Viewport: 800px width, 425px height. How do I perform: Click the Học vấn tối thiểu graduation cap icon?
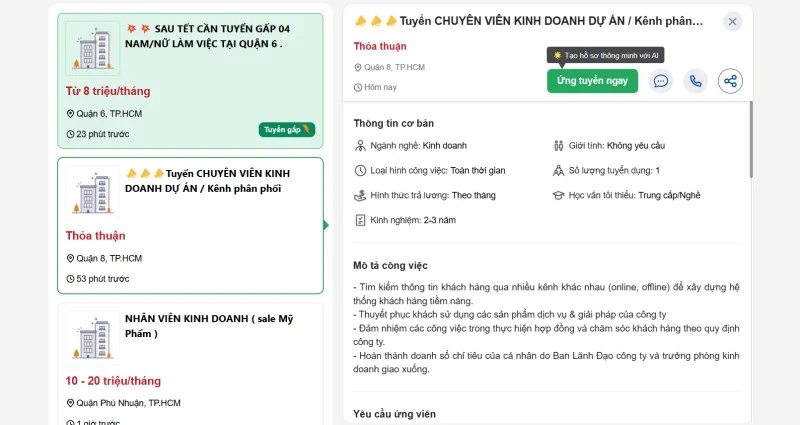pos(559,195)
